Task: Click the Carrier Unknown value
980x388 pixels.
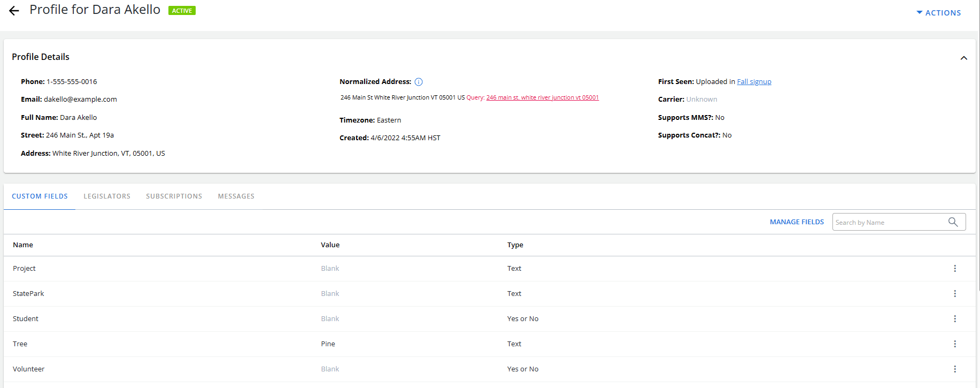Action: click(x=701, y=100)
